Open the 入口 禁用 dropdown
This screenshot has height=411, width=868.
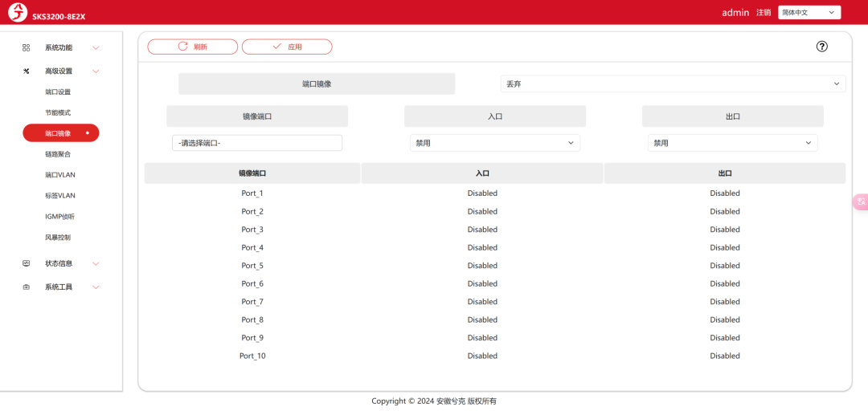[495, 143]
